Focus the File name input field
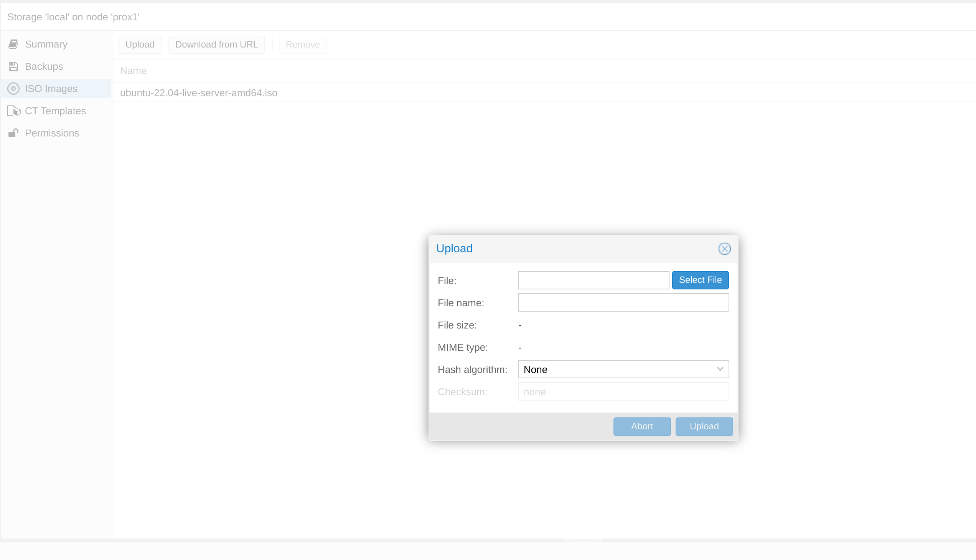 pyautogui.click(x=623, y=303)
